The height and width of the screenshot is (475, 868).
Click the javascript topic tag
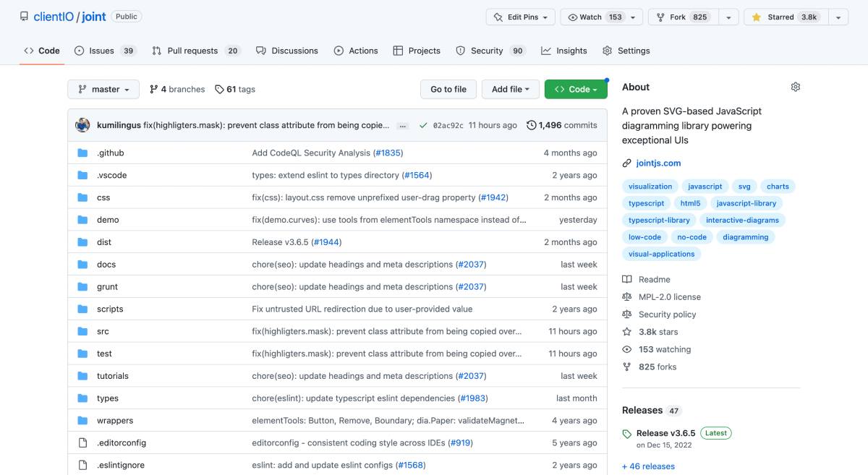coord(704,186)
